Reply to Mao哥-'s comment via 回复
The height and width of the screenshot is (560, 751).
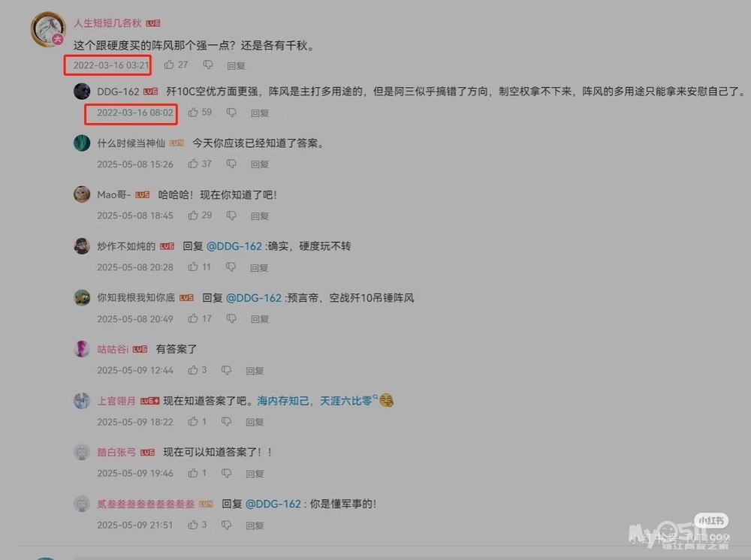pos(260,216)
